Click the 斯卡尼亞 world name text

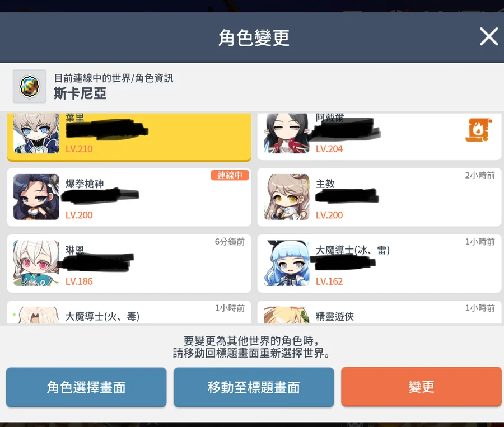pyautogui.click(x=80, y=93)
